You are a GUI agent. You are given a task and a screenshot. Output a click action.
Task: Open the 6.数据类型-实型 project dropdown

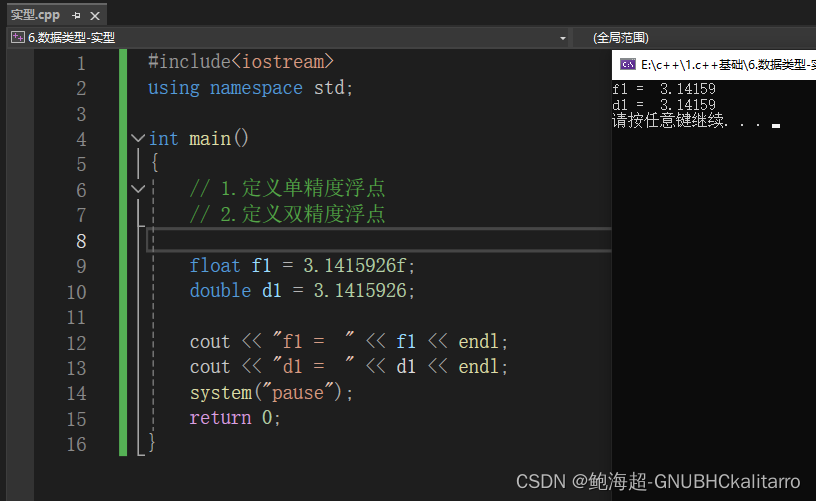click(x=563, y=38)
